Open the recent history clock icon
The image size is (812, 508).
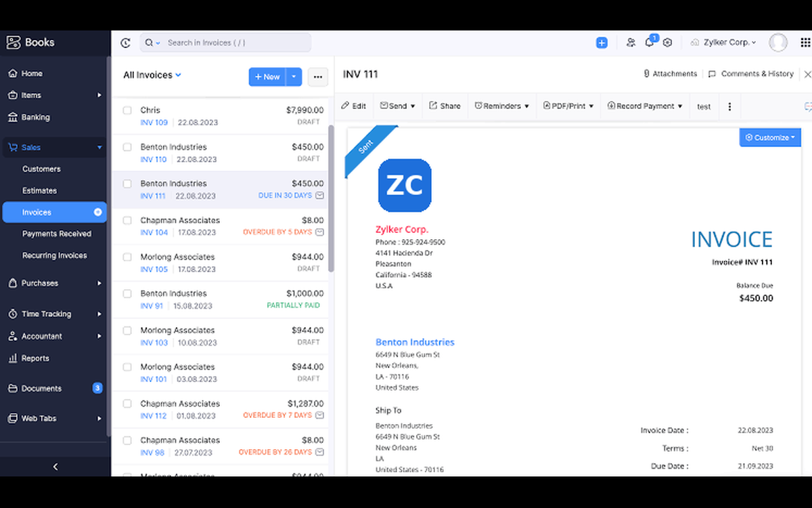coord(125,43)
